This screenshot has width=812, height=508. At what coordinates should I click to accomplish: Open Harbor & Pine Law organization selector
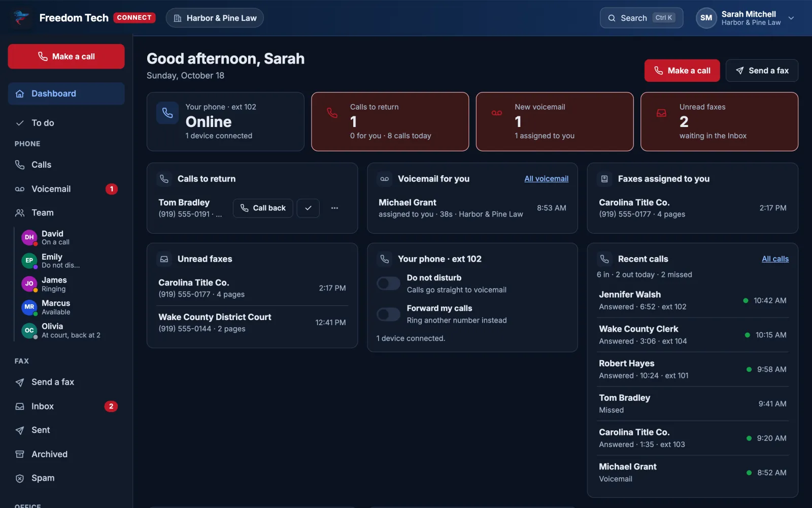(215, 18)
